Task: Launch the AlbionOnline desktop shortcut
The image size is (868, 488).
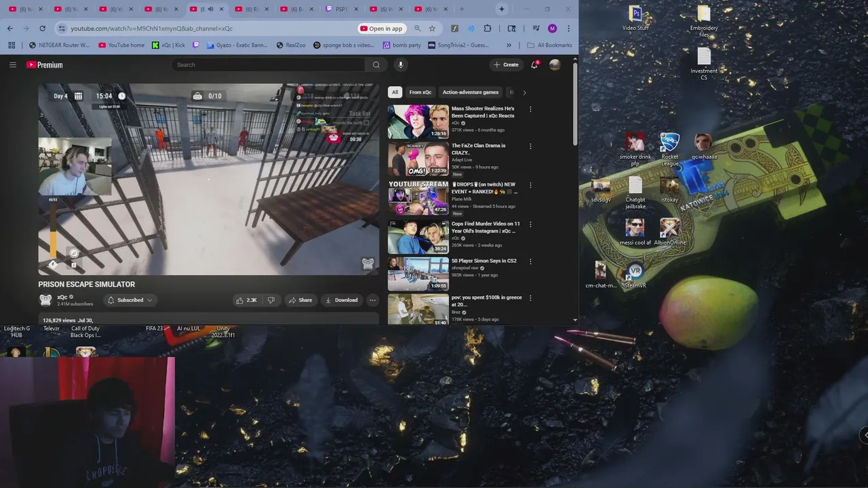Action: [670, 232]
